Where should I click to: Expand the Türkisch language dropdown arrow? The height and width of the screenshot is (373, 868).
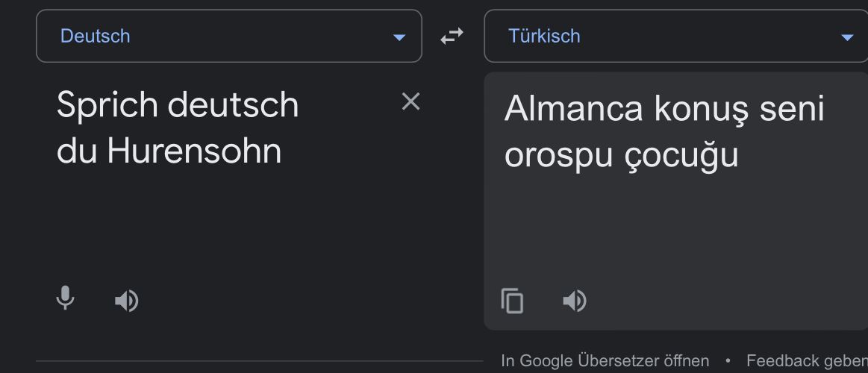click(x=847, y=37)
